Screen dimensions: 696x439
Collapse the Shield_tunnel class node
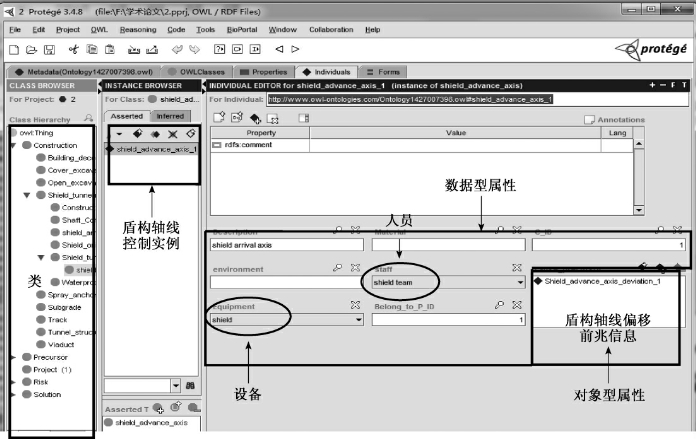click(x=27, y=195)
